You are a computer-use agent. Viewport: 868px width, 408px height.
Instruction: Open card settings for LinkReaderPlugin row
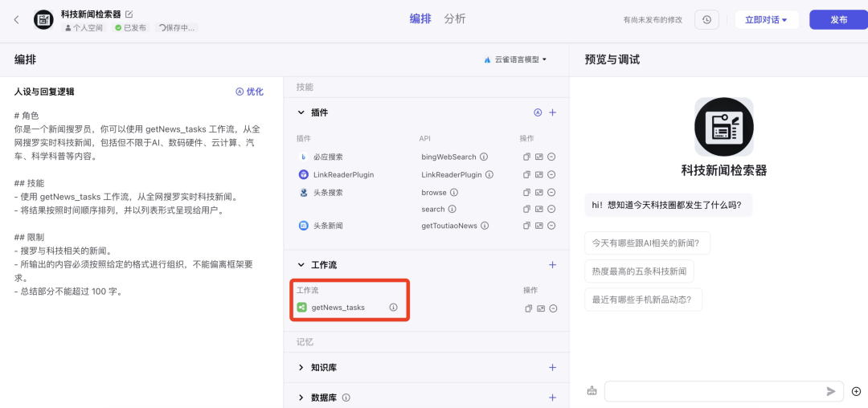(x=539, y=175)
